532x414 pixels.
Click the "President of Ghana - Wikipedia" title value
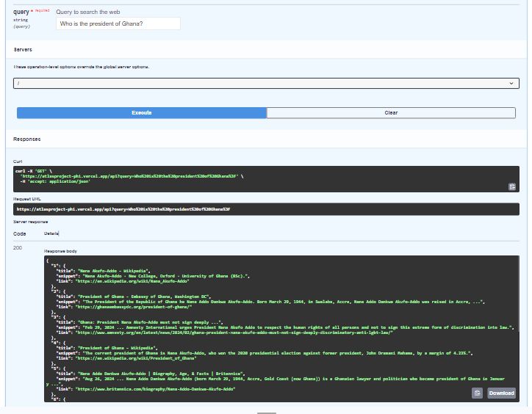click(118, 348)
